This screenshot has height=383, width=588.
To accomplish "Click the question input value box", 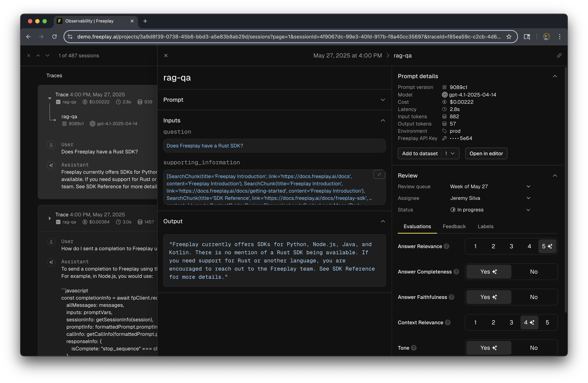I will tap(274, 146).
